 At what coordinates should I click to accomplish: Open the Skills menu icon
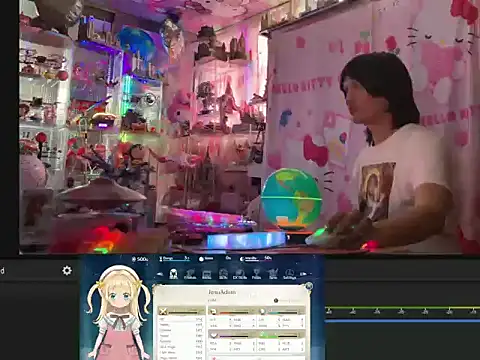(x=223, y=274)
